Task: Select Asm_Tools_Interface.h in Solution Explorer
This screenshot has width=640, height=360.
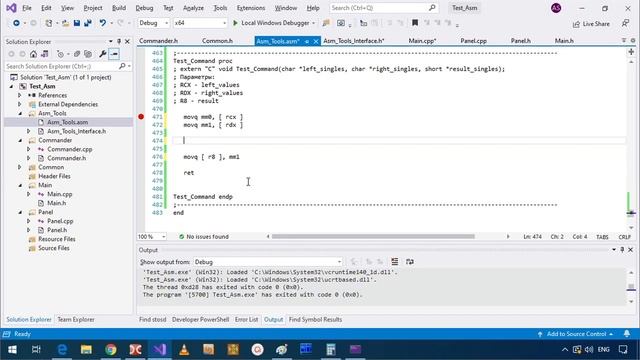Action: 76,131
